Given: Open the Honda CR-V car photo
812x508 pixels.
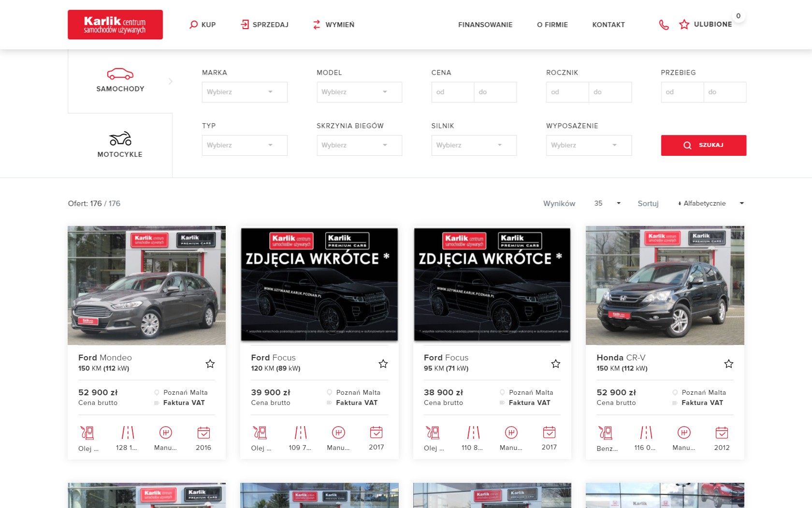Looking at the screenshot, I should click(665, 285).
